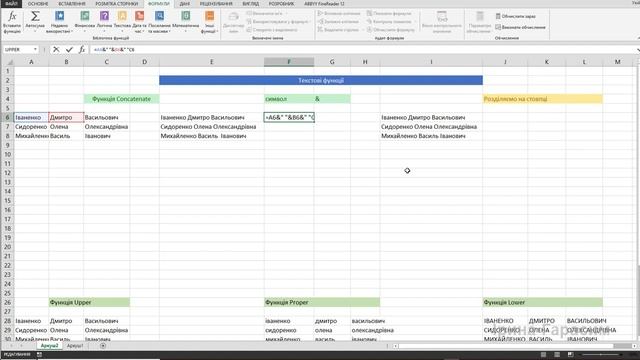Switch to Page Layout view icon

tap(557, 354)
